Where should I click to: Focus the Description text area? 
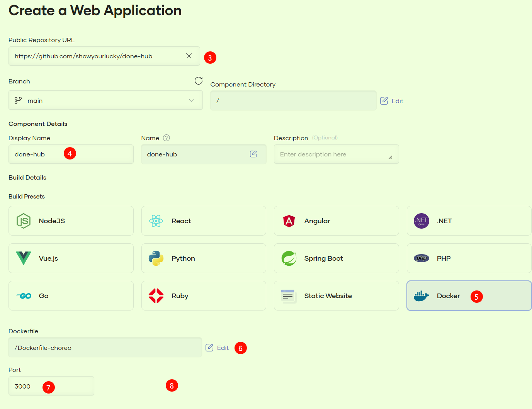(x=332, y=154)
